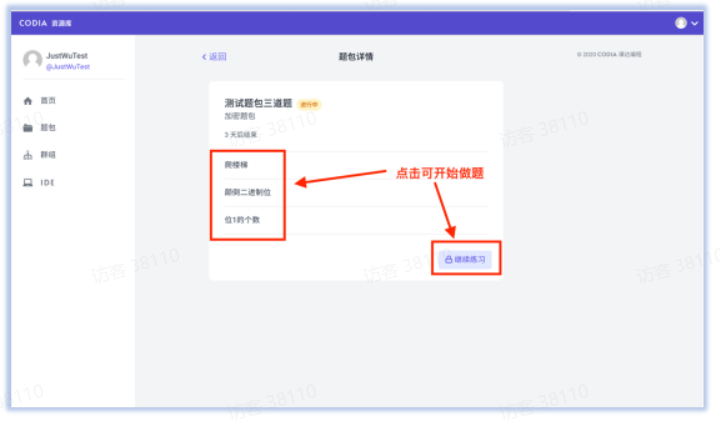Click the back chevron arrow beside 返回

pos(204,57)
